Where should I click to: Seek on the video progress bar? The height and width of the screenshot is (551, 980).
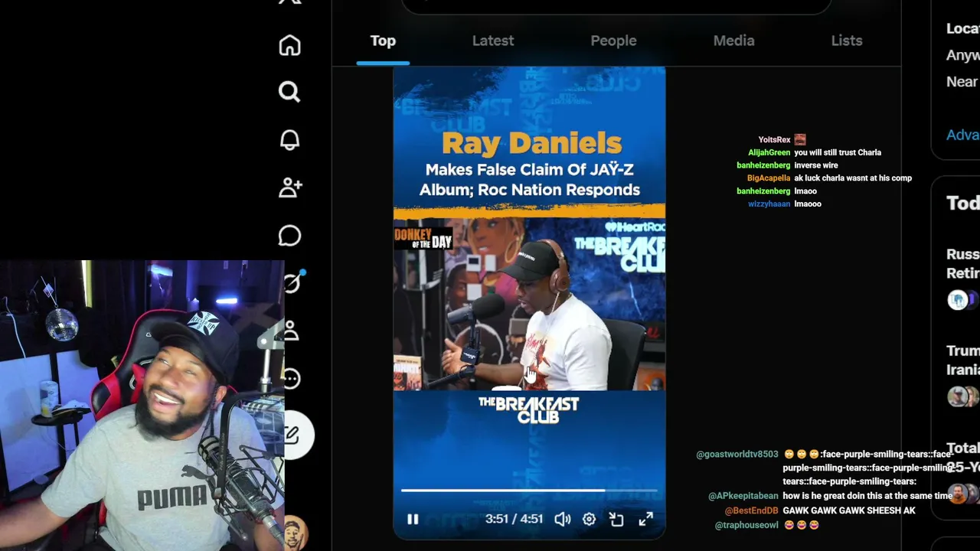[529, 490]
